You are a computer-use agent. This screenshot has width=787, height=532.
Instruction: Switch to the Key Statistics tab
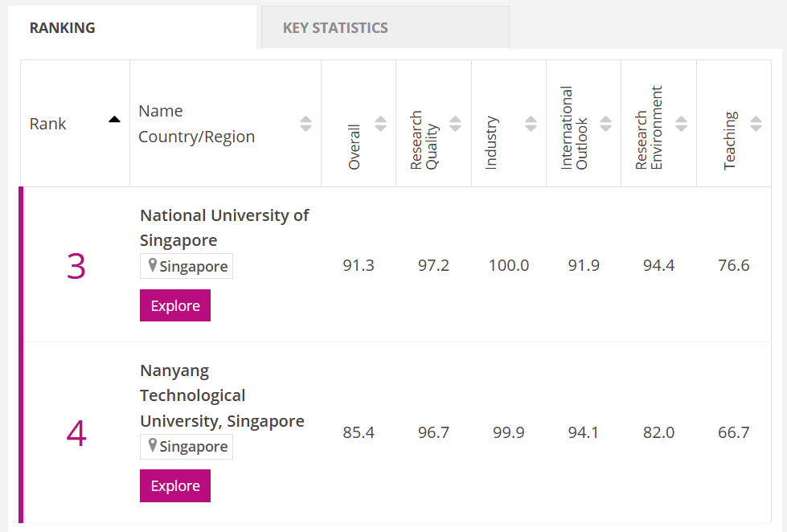pyautogui.click(x=385, y=27)
